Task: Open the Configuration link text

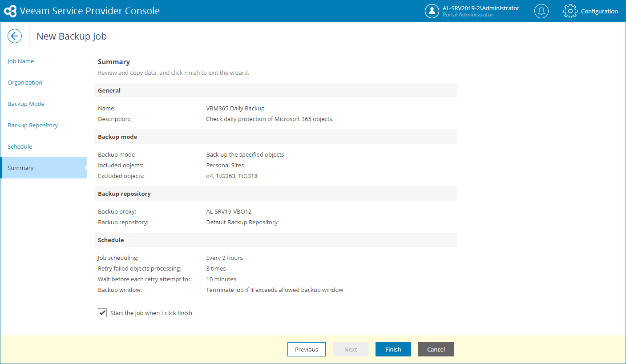Action: (x=599, y=11)
